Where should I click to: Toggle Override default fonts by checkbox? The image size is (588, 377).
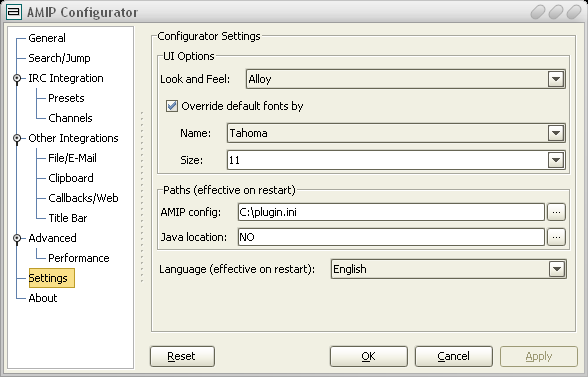(x=172, y=106)
